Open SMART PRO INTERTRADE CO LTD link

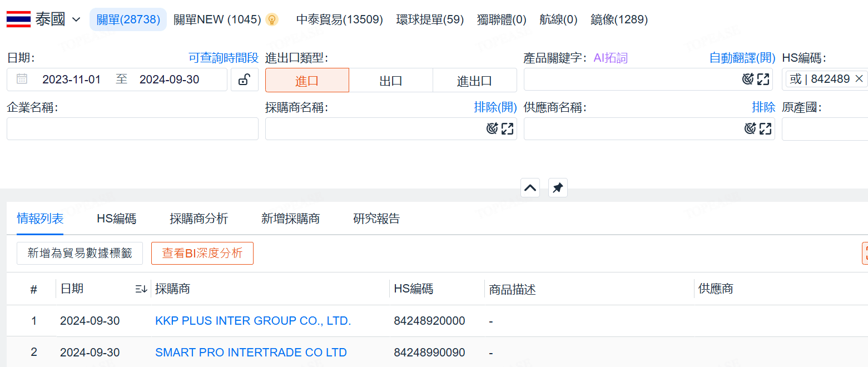click(251, 353)
